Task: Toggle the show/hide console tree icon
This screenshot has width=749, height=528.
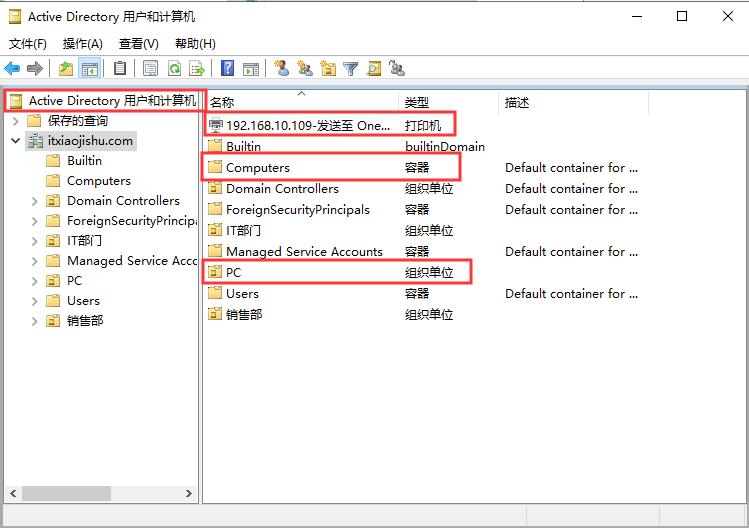Action: pyautogui.click(x=89, y=69)
